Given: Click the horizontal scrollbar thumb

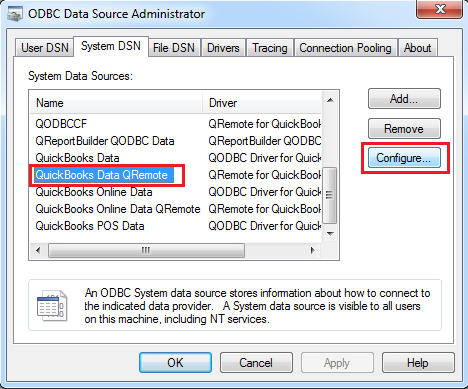Looking at the screenshot, I should tap(146, 250).
